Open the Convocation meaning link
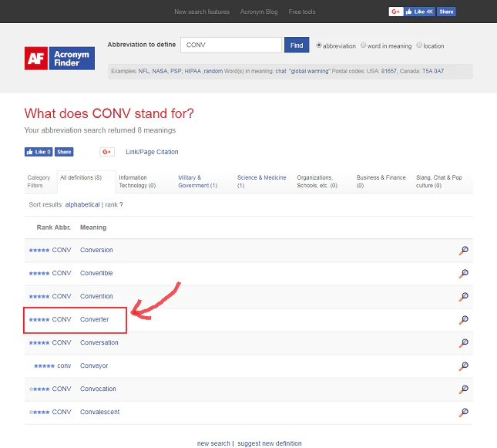This screenshot has height=448, width=497. (x=98, y=389)
